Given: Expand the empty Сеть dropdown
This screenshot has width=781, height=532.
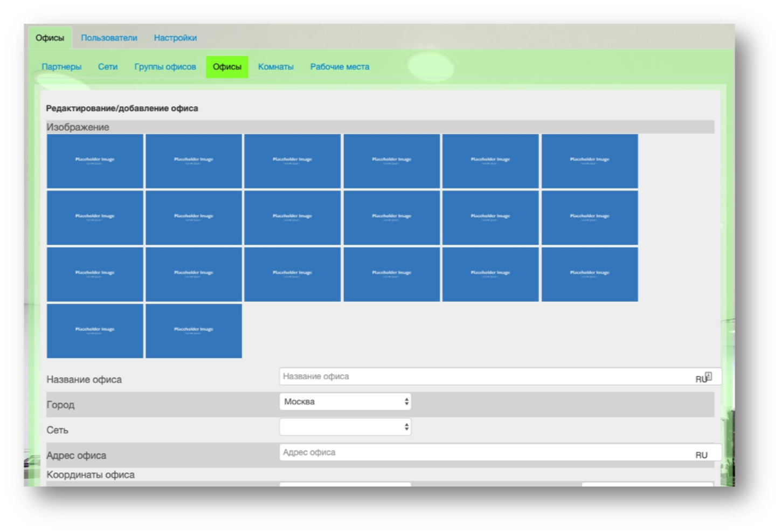Looking at the screenshot, I should point(345,427).
